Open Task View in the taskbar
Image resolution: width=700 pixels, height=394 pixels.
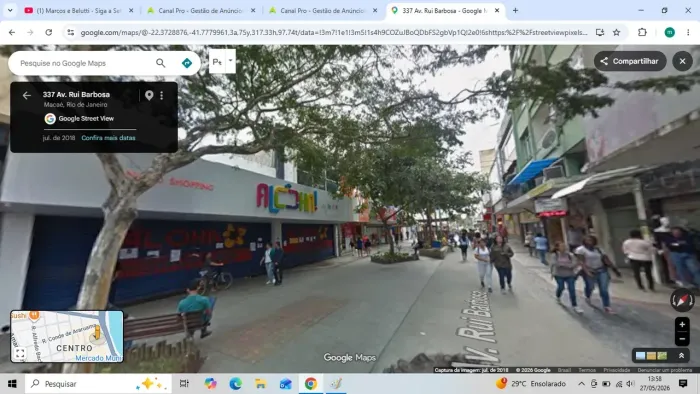[x=184, y=383]
